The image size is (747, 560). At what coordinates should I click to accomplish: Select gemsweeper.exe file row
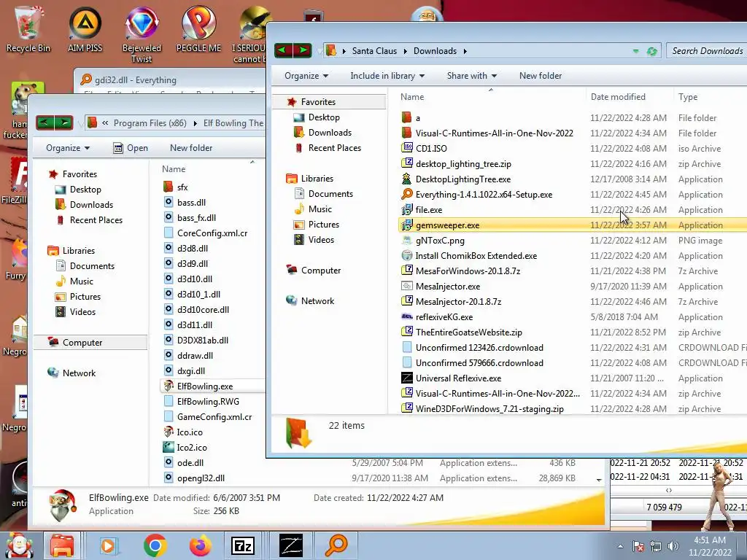point(572,225)
